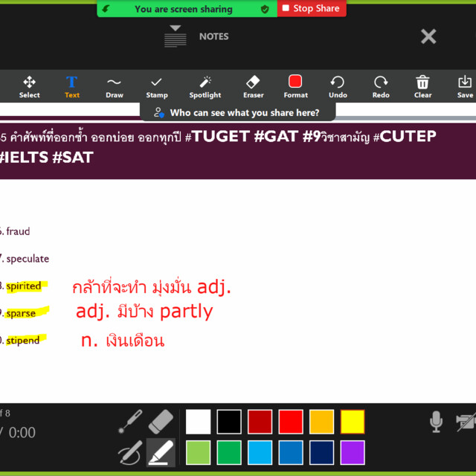Pick the Eraser in annotation toolbar
476x476 pixels.
pos(253,87)
